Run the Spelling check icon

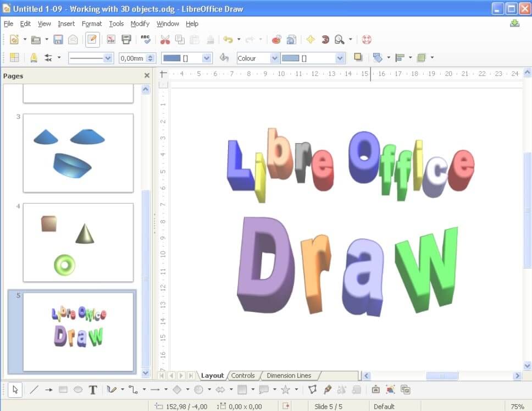(146, 40)
